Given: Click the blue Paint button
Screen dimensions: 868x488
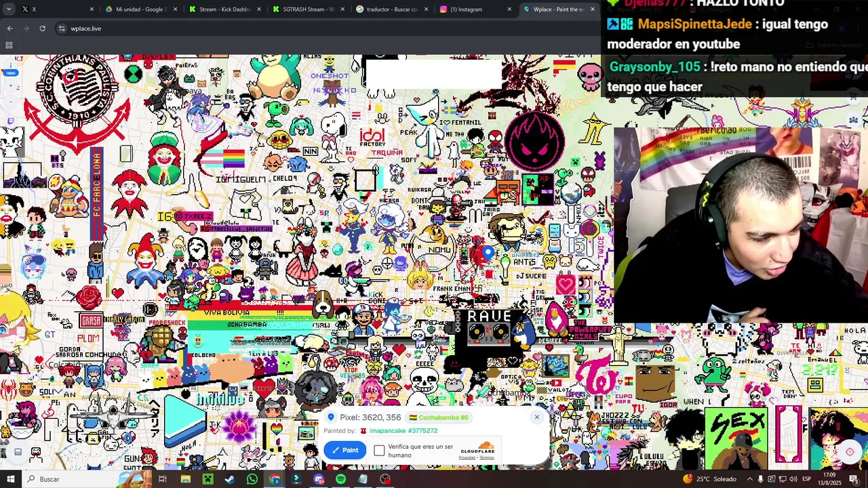Looking at the screenshot, I should [x=344, y=450].
